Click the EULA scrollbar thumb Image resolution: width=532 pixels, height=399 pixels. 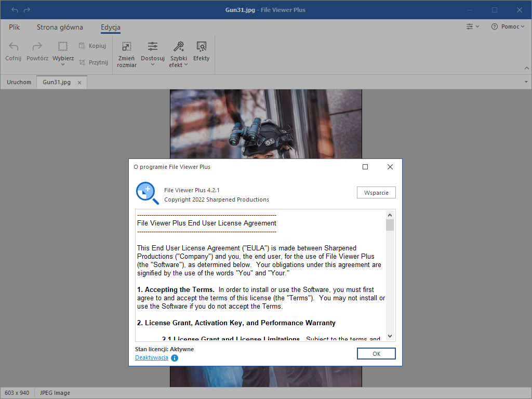(390, 225)
